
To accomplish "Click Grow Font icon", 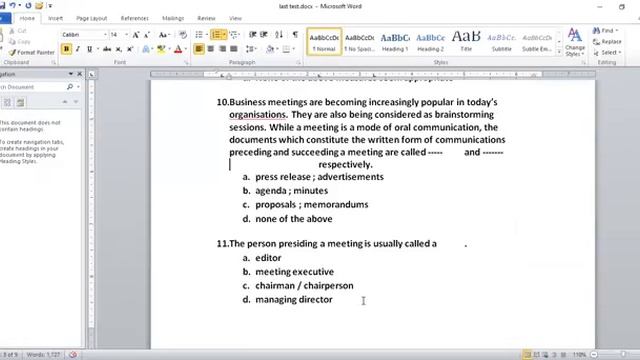I will [136, 35].
